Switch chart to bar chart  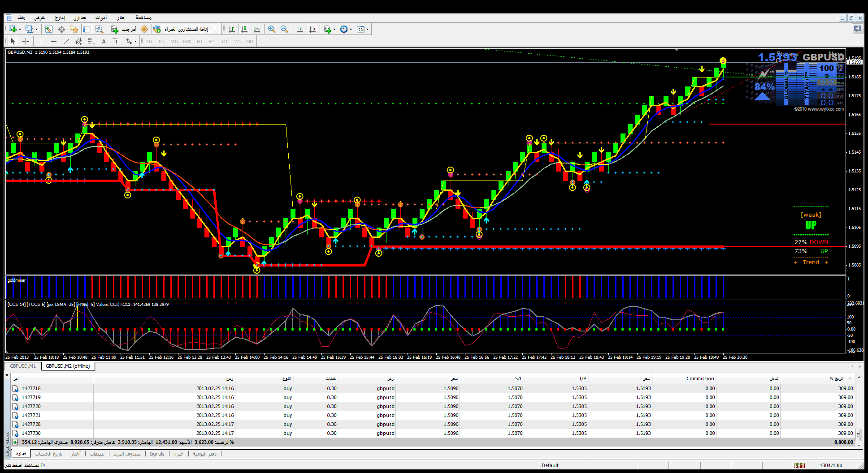(x=232, y=29)
